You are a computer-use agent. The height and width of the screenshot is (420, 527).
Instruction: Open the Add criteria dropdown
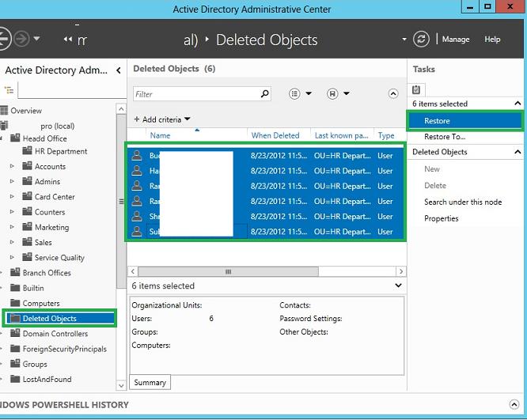[162, 119]
